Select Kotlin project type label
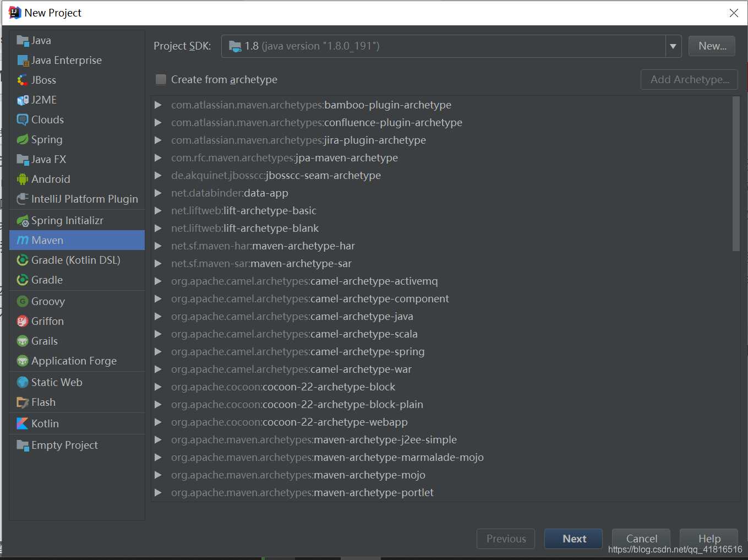The width and height of the screenshot is (748, 560). 45,423
